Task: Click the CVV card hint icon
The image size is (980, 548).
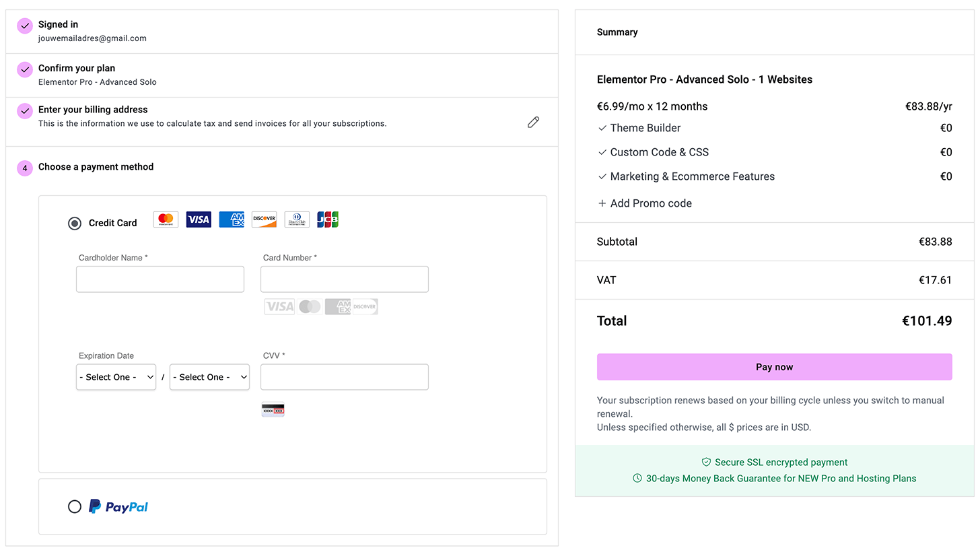Action: (273, 409)
